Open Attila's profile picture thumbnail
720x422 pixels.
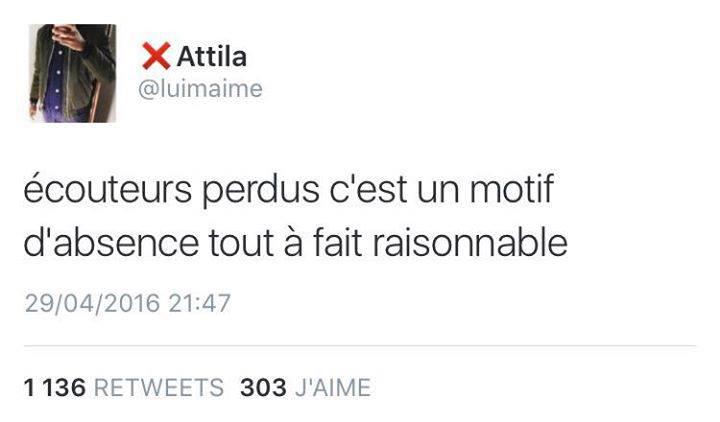pos(73,73)
